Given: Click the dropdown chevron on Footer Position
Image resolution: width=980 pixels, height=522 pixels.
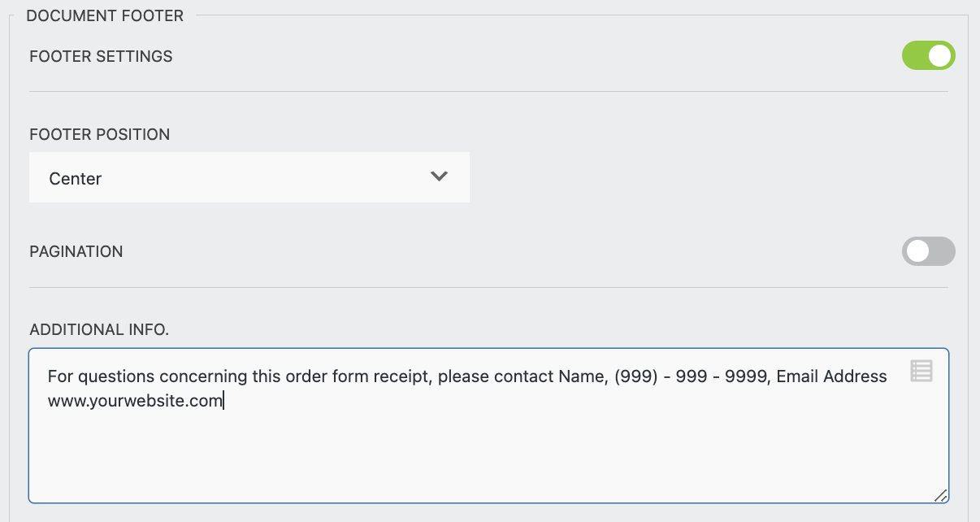Looking at the screenshot, I should 438,177.
